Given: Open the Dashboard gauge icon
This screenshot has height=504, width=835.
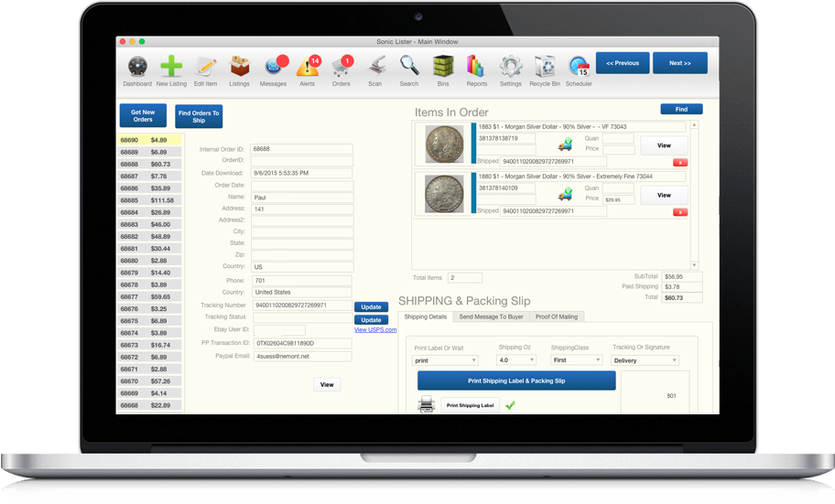Looking at the screenshot, I should click(137, 67).
